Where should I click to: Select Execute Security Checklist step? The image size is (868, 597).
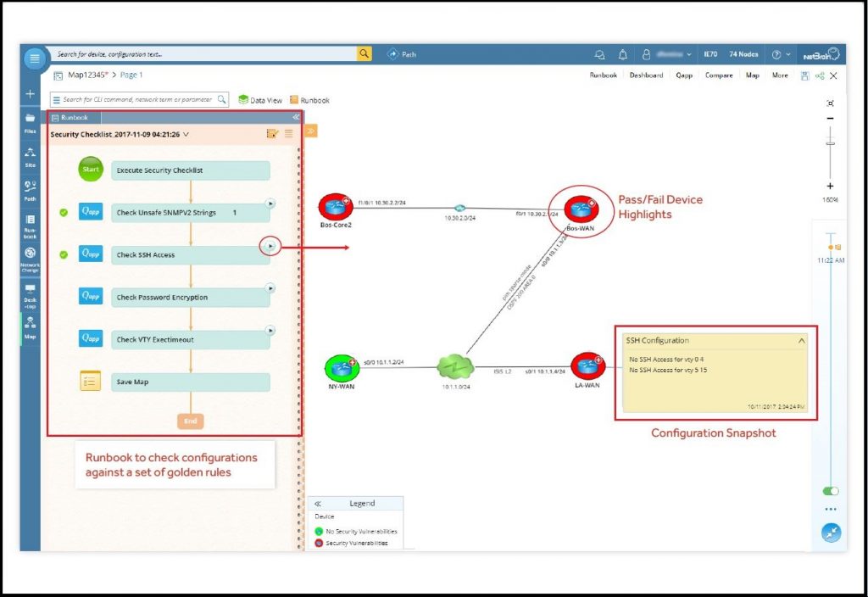tap(191, 170)
